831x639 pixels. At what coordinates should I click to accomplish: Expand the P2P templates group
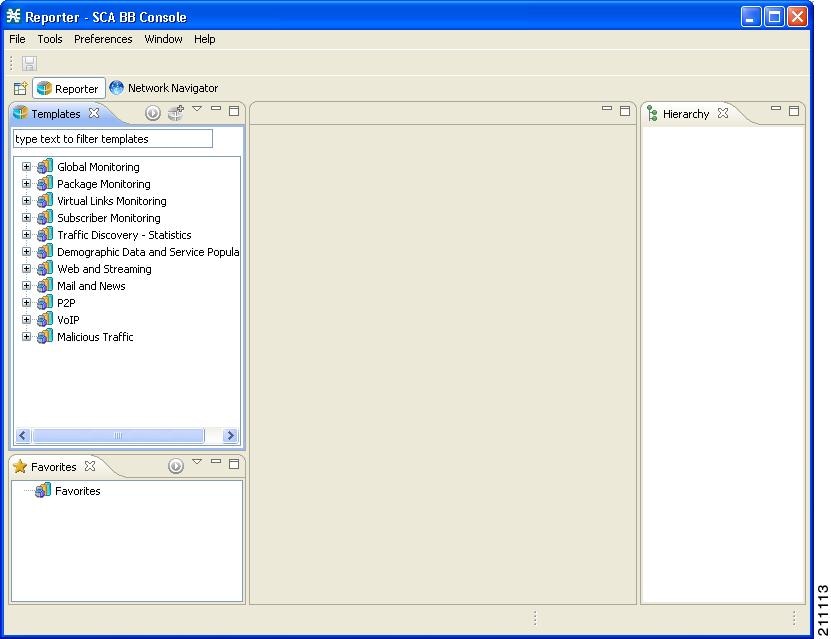[25, 302]
